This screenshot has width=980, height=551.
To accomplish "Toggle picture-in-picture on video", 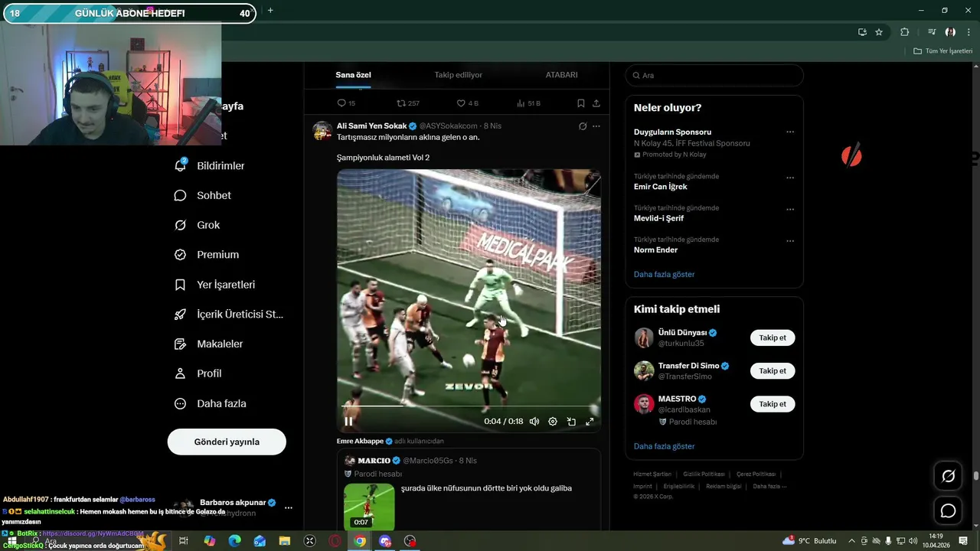I will click(x=571, y=422).
